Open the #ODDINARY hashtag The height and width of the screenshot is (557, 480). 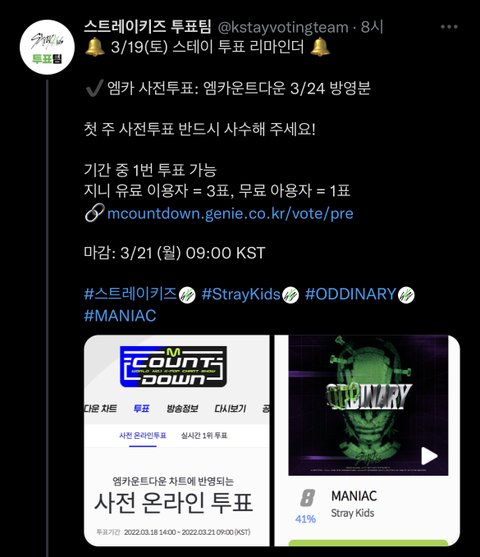(351, 294)
